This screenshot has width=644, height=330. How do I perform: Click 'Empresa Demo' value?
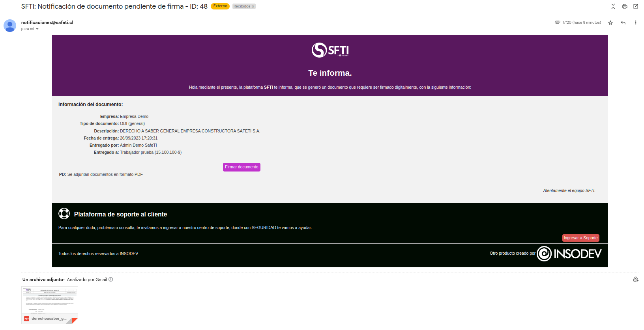(x=134, y=116)
